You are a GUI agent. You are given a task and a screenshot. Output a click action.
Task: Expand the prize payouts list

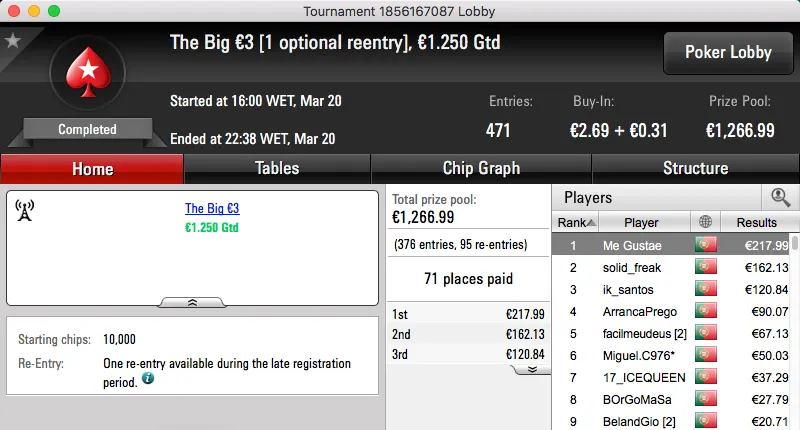click(532, 369)
